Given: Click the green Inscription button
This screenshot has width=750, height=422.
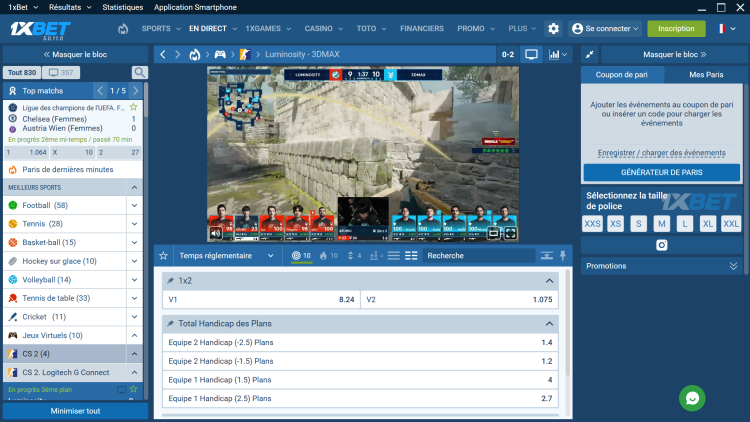Looking at the screenshot, I should 676,29.
